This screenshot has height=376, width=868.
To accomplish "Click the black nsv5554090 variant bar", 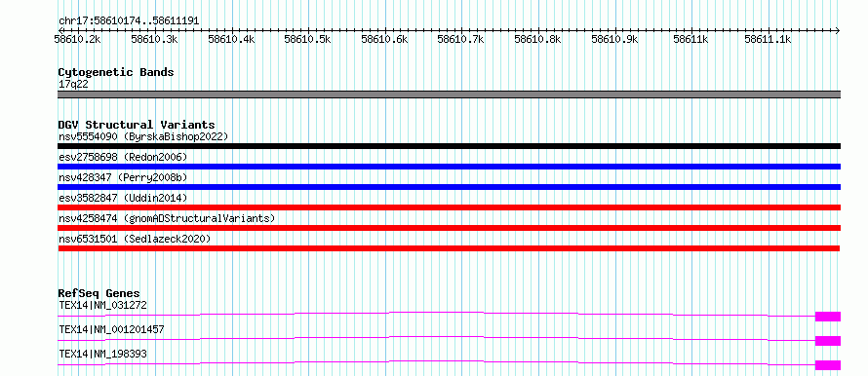I will (450, 146).
